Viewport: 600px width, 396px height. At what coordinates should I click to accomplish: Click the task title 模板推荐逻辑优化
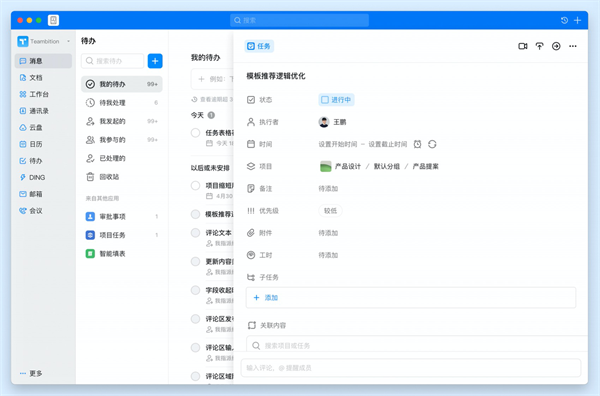click(276, 76)
